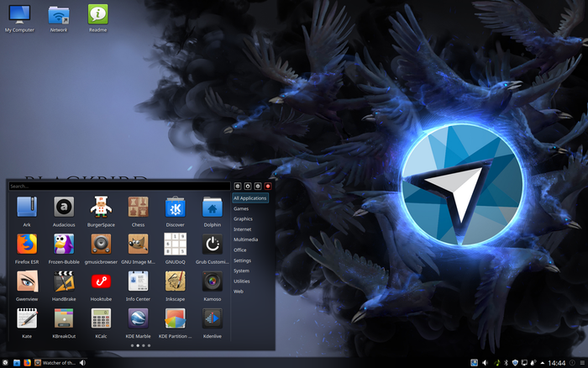Open the application launcher in taskbar
This screenshot has height=368, width=588.
click(x=5, y=363)
